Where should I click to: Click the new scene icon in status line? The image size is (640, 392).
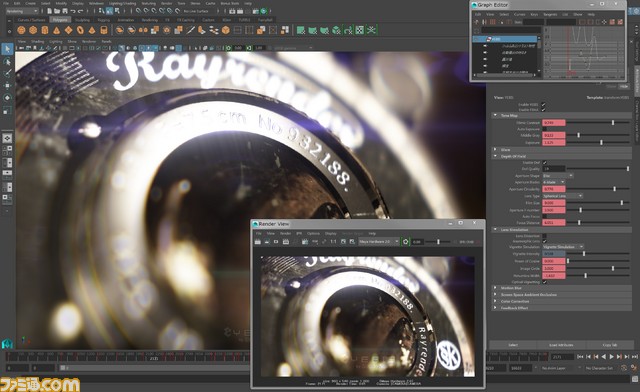[49, 11]
